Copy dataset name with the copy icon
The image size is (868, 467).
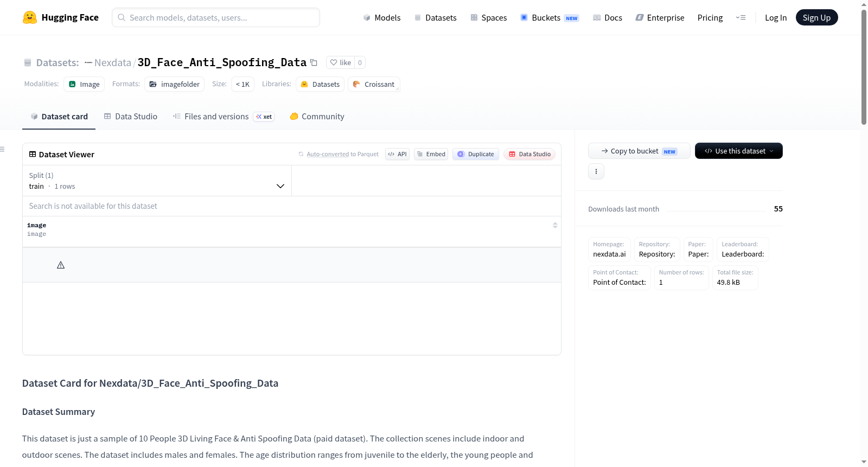pyautogui.click(x=314, y=62)
